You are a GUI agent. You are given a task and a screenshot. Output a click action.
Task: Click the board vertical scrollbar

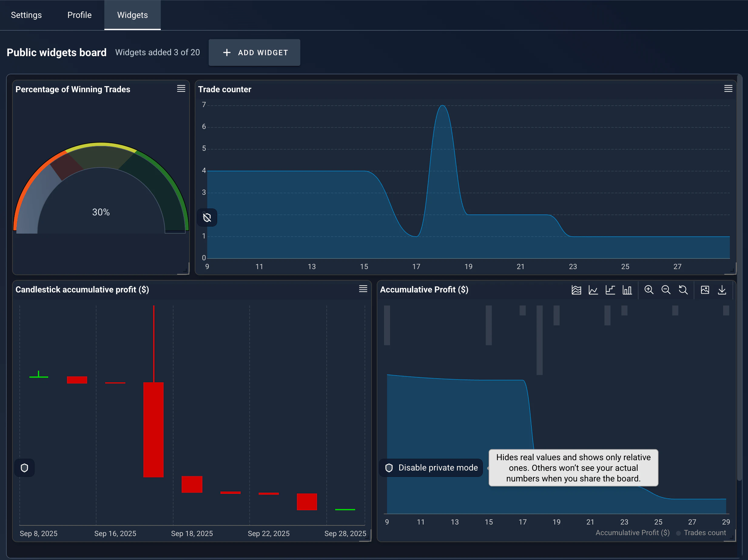point(740,277)
